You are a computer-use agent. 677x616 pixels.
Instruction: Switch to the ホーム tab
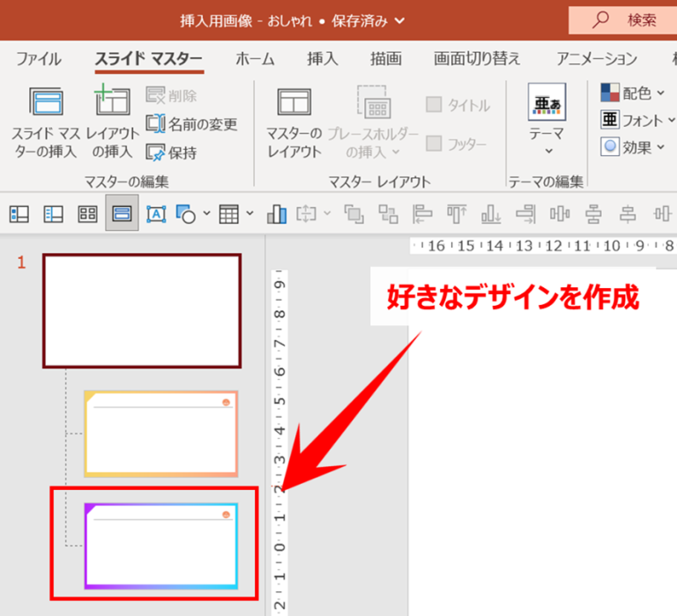pos(255,58)
